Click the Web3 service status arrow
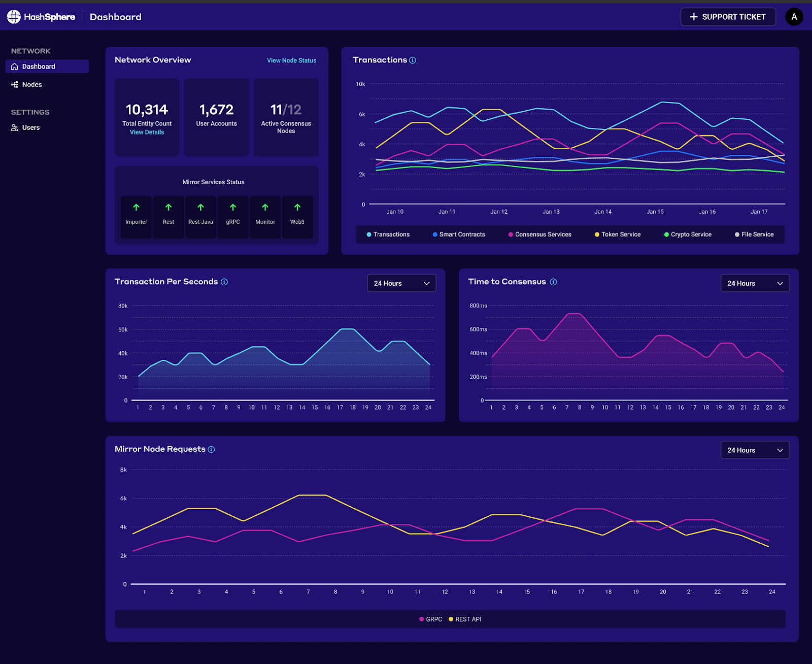Image resolution: width=812 pixels, height=664 pixels. (297, 208)
